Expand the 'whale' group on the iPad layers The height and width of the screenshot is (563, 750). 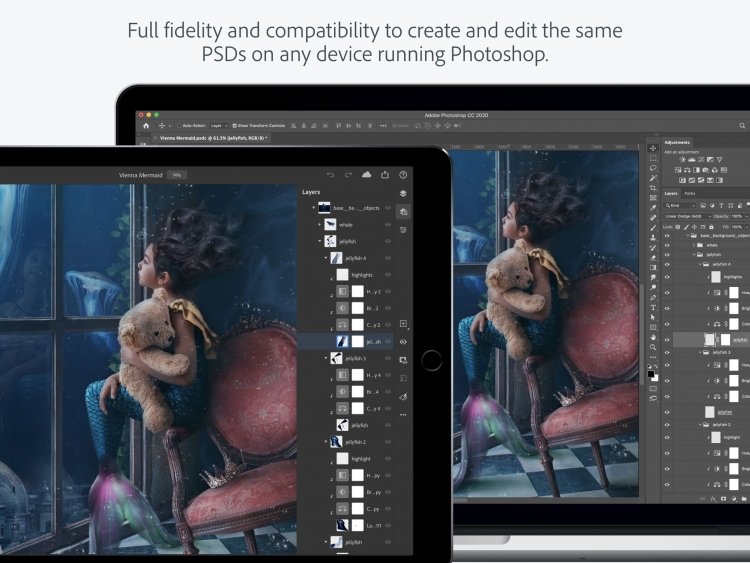(x=320, y=224)
